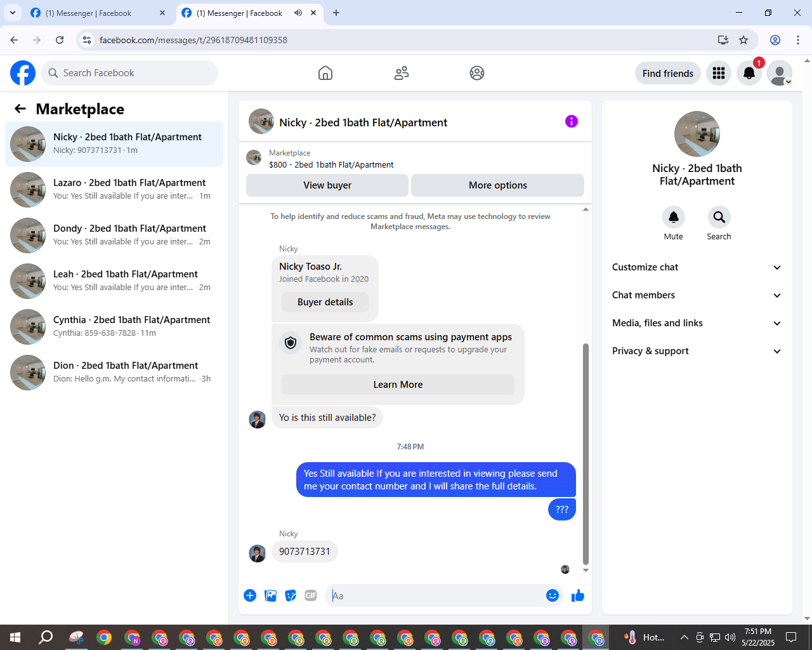Viewport: 812px width, 650px height.
Task: Click Nicky's phone number message 9073713731
Action: (304, 552)
